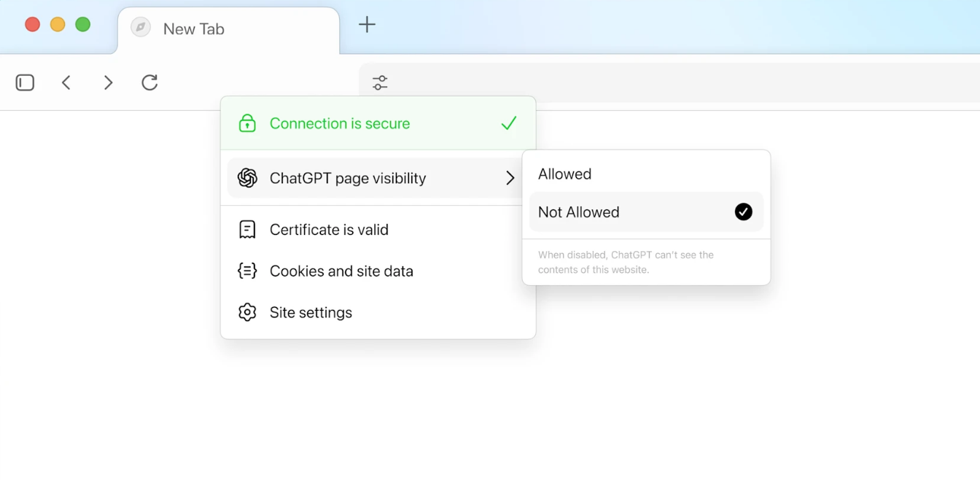Click the forward navigation chevron
This screenshot has height=480, width=980.
click(x=108, y=82)
